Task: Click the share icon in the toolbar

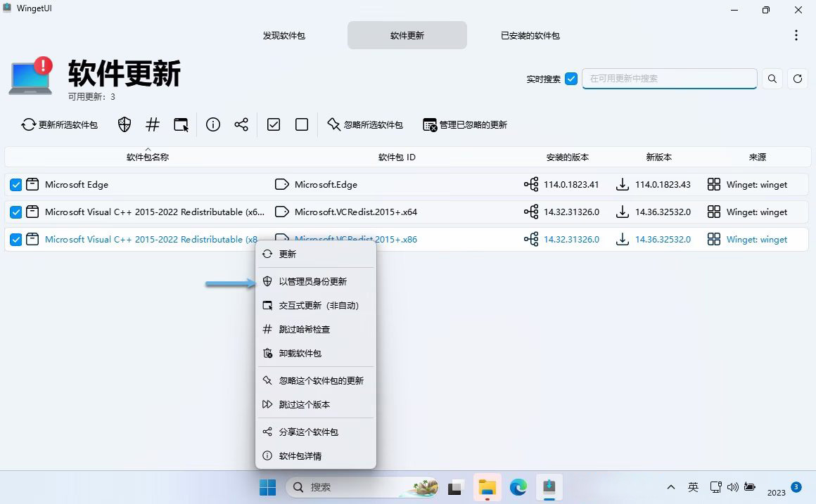Action: 241,125
